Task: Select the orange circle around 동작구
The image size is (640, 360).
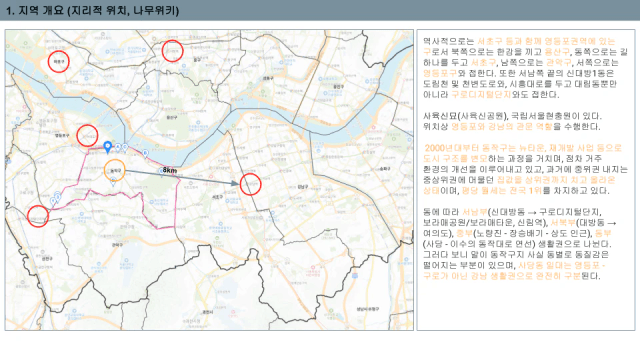Action: [115, 171]
